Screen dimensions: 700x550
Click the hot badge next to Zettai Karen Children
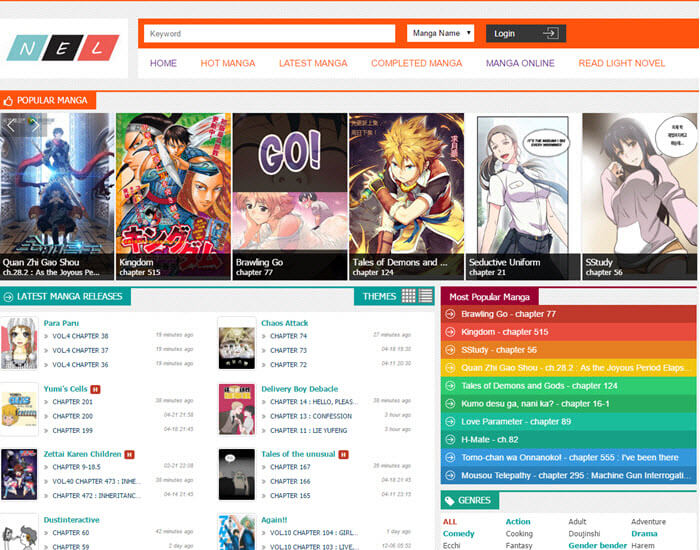tap(129, 454)
